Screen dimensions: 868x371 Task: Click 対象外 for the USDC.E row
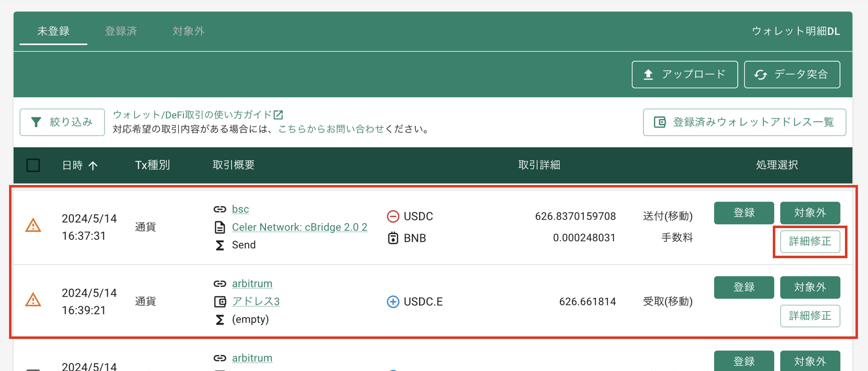(810, 287)
